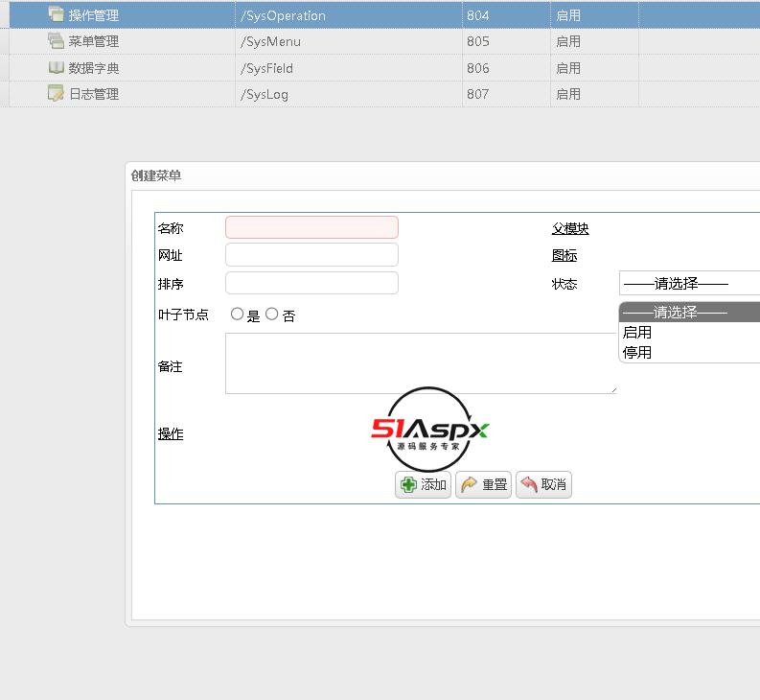Image resolution: width=760 pixels, height=700 pixels.
Task: Focus the 排序 input field
Action: tap(311, 283)
